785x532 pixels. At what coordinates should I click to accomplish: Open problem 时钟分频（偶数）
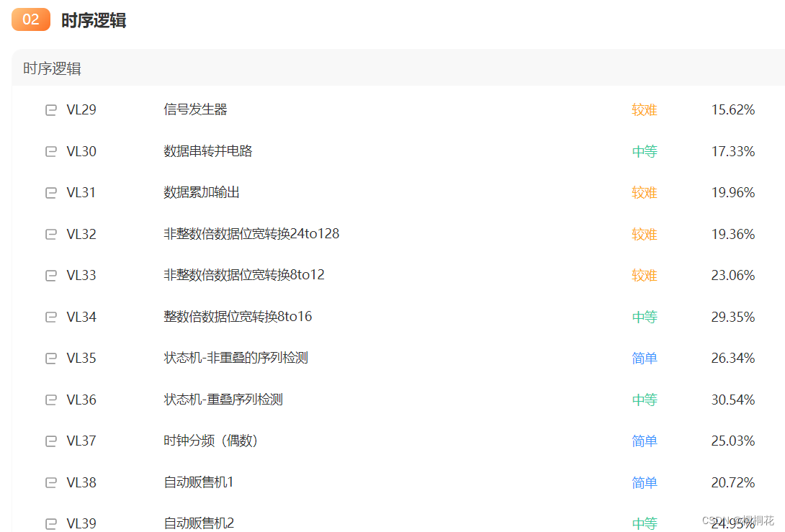211,441
